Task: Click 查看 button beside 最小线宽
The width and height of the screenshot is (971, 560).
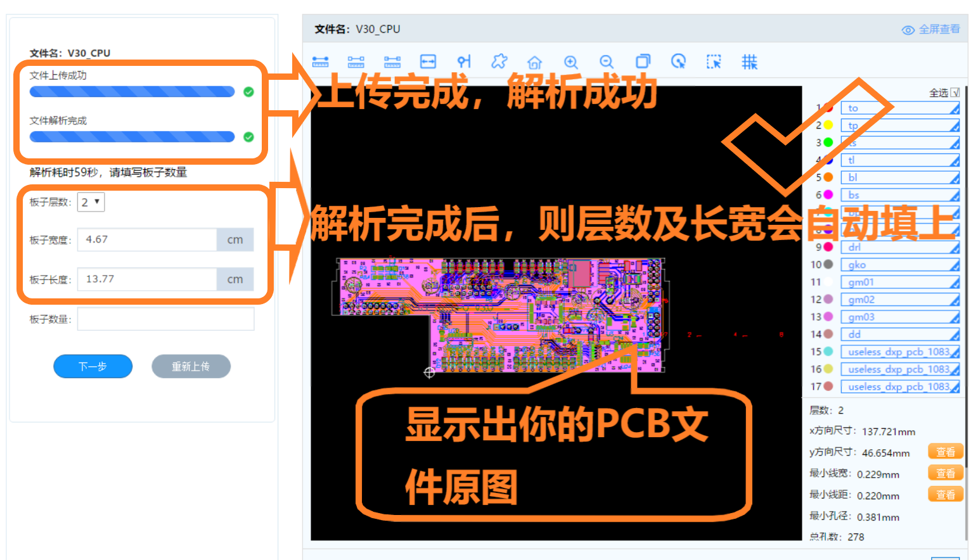Action: point(945,473)
